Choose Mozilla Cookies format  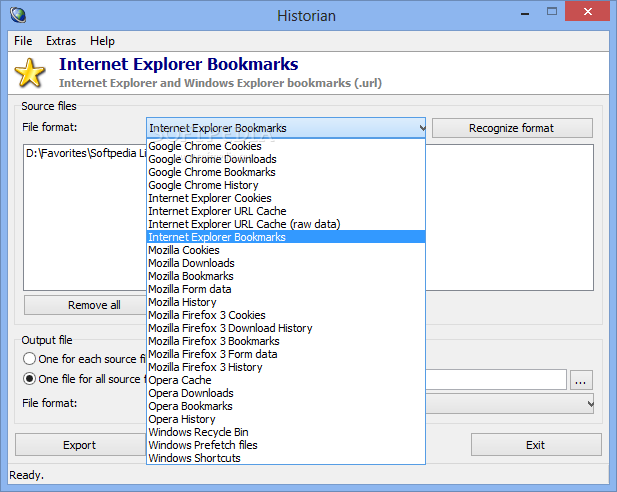(286, 250)
